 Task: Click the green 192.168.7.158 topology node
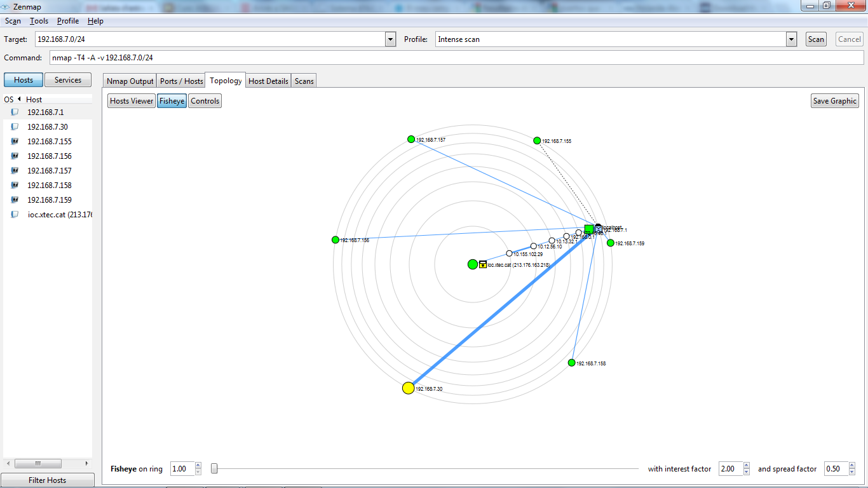pyautogui.click(x=571, y=363)
